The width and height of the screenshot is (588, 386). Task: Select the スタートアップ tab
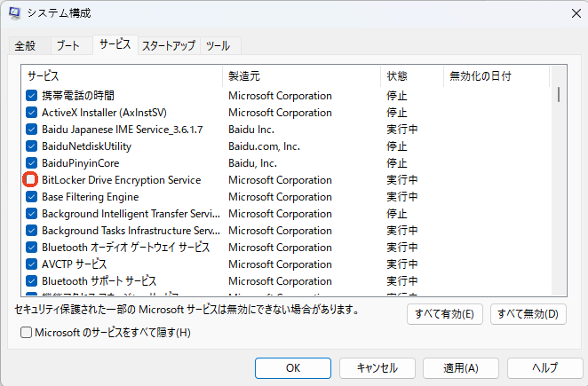pos(168,45)
